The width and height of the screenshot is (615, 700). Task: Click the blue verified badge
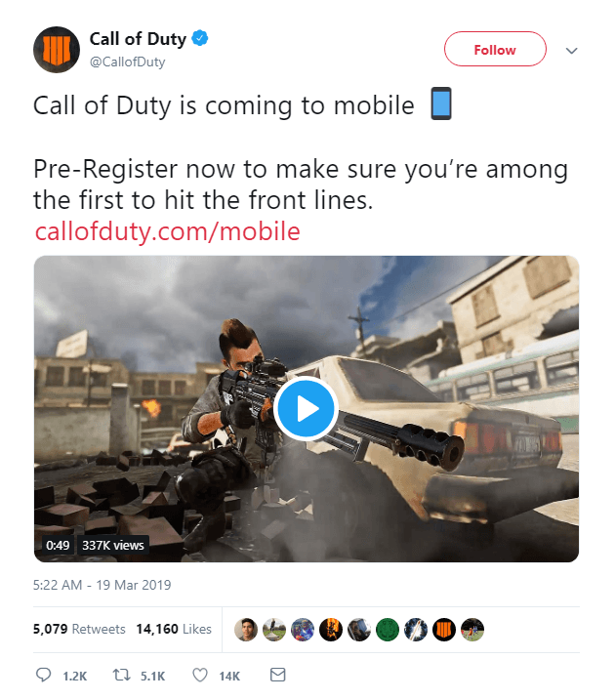pyautogui.click(x=199, y=38)
